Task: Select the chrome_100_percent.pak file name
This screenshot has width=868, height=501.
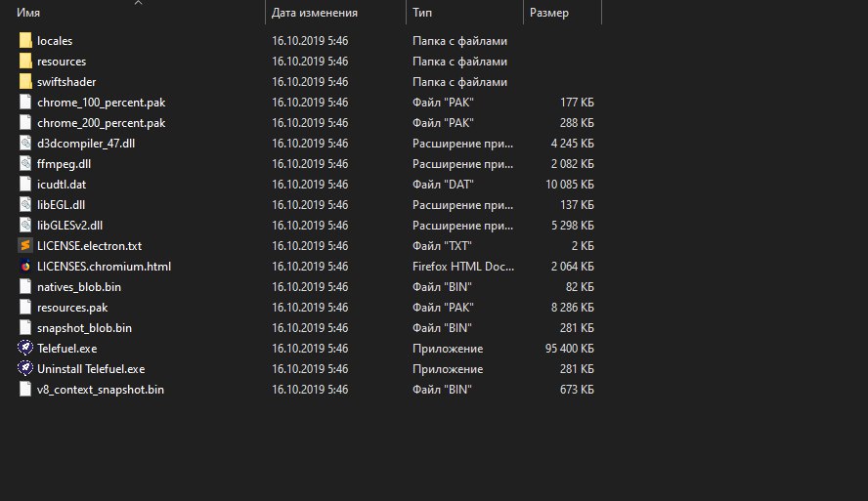Action: (101, 103)
